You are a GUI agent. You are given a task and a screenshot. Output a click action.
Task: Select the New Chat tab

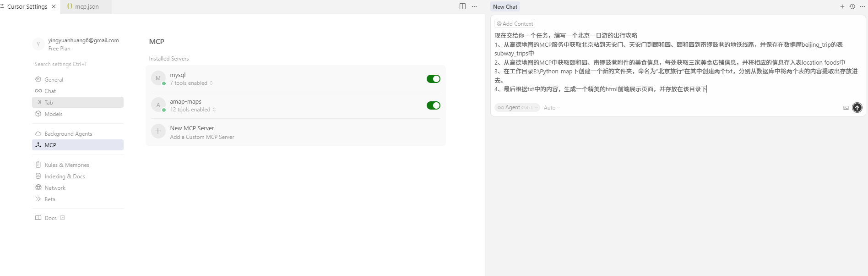505,6
